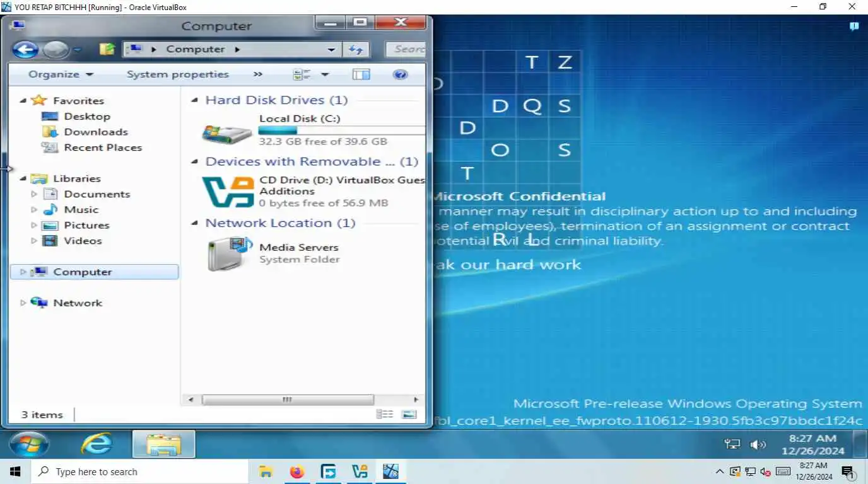This screenshot has height=484, width=868.
Task: Expand the Documents library arrow
Action: (34, 194)
